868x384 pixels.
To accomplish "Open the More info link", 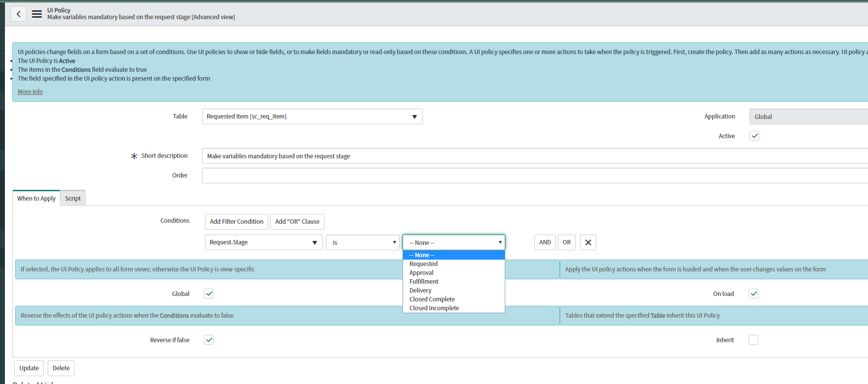I will click(x=30, y=92).
